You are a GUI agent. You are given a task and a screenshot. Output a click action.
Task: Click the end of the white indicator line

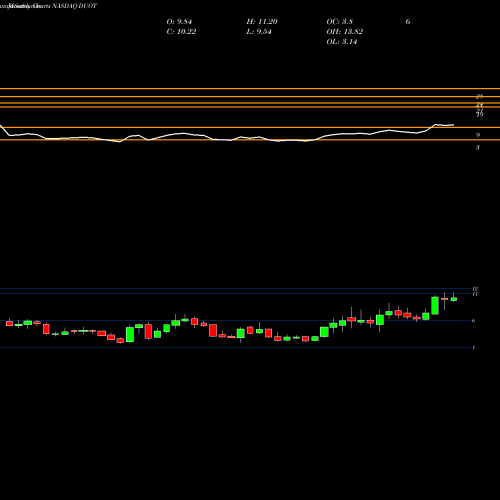coord(453,125)
